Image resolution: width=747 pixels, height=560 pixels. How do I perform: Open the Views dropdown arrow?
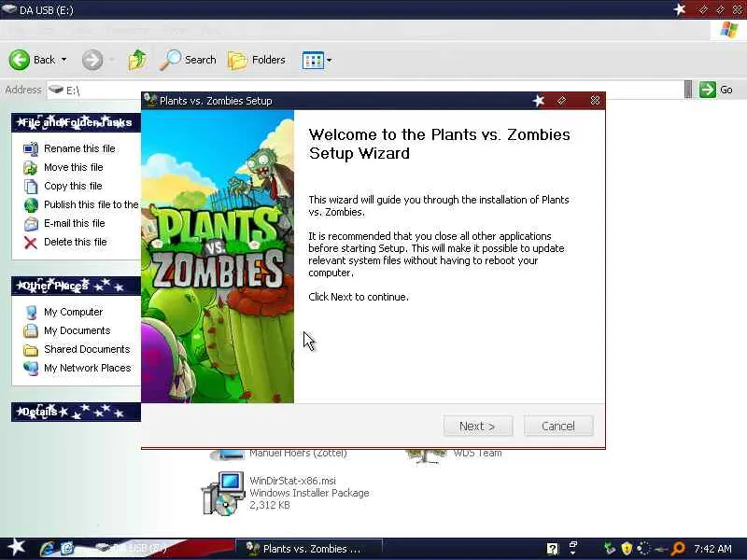(x=329, y=61)
